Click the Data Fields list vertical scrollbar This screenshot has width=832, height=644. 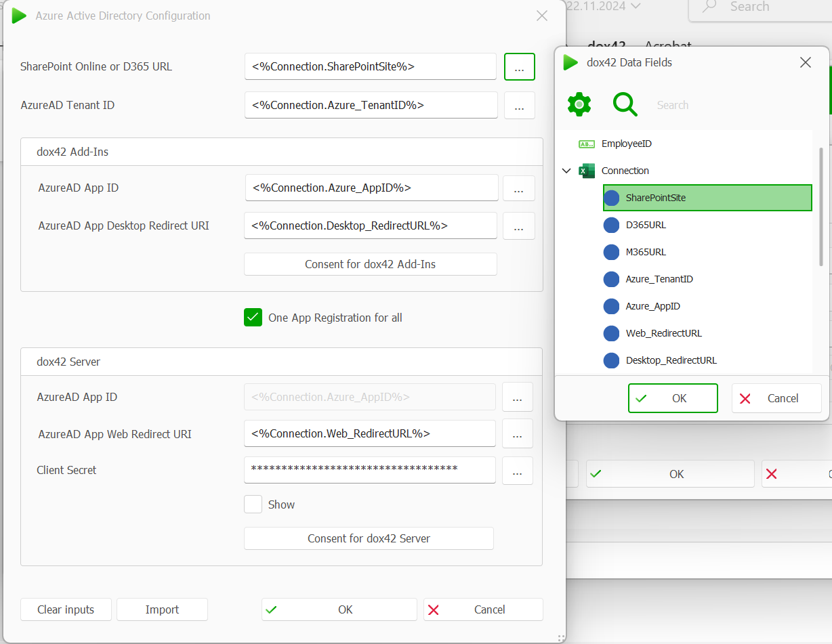pyautogui.click(x=822, y=207)
